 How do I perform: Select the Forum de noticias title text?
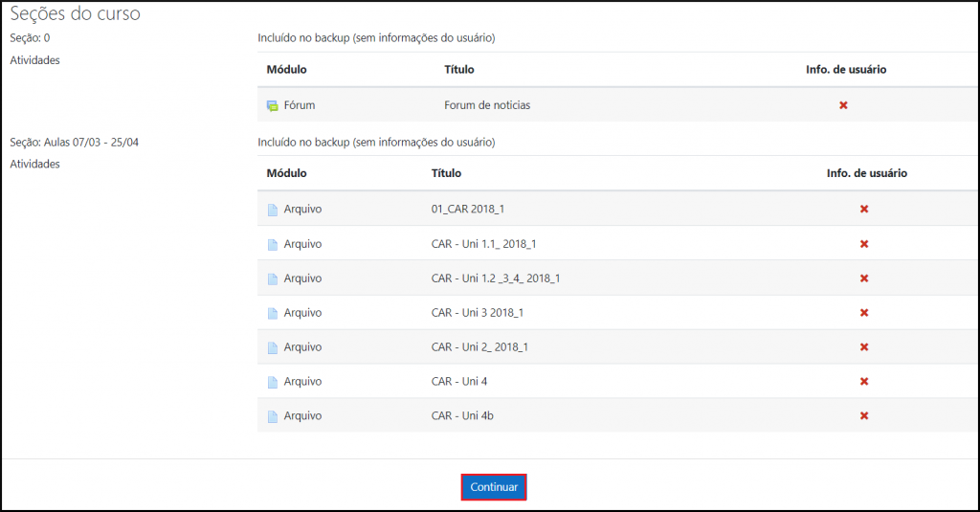click(x=487, y=105)
